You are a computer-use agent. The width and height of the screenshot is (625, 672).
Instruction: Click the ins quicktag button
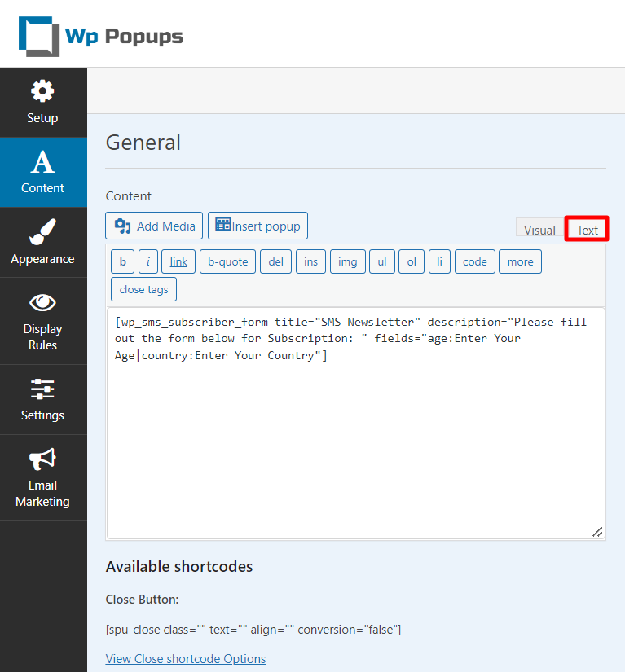pos(310,261)
